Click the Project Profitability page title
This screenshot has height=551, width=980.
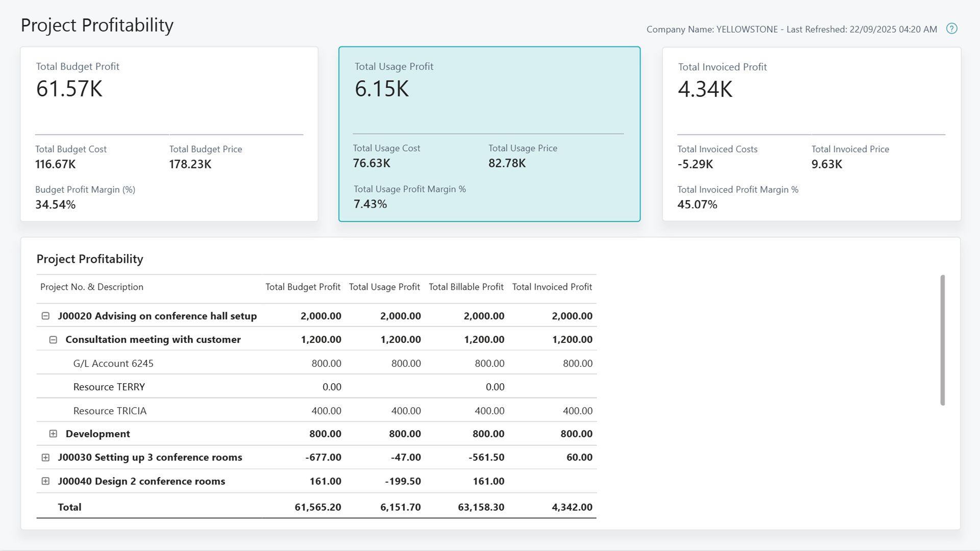tap(97, 24)
